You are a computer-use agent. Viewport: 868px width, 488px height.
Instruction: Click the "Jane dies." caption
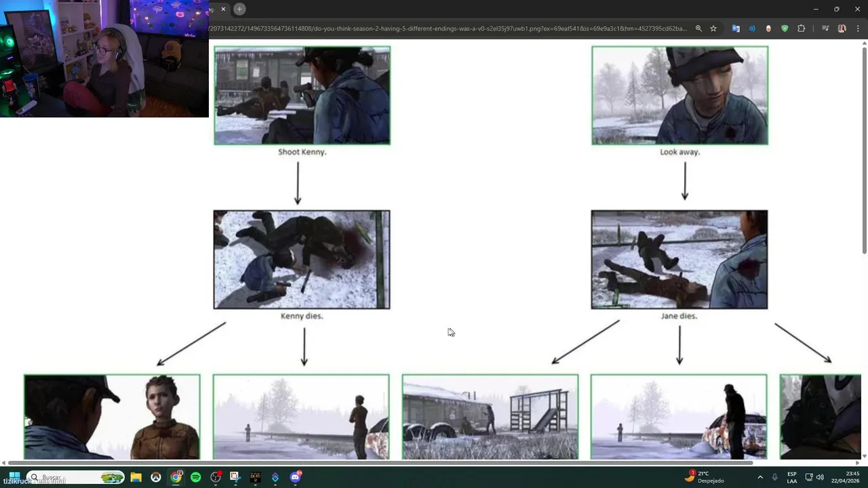click(679, 316)
